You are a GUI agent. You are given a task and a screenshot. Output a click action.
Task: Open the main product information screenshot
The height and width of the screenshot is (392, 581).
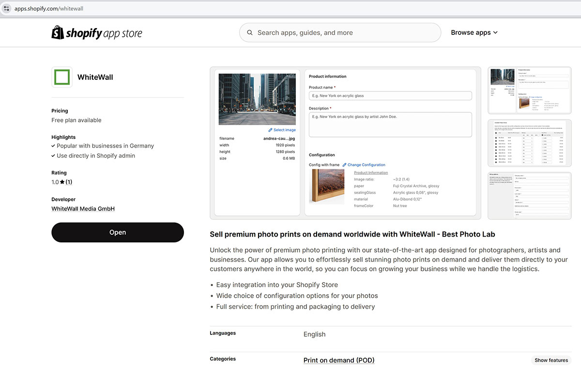pos(346,143)
